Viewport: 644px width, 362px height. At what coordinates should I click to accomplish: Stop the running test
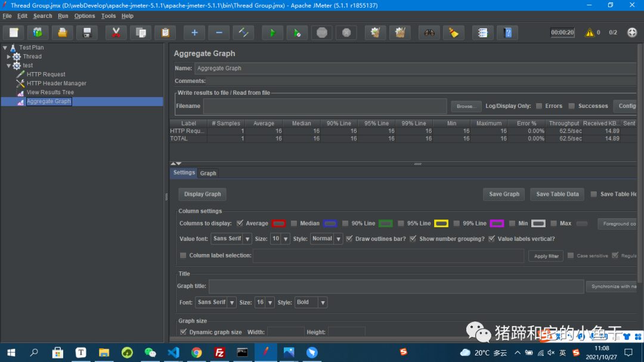pos(322,32)
